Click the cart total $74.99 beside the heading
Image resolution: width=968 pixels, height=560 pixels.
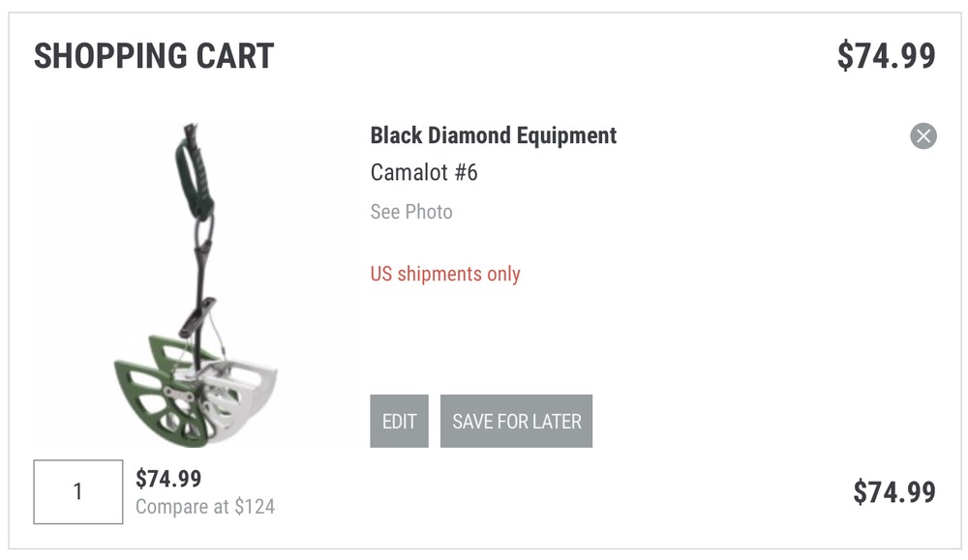coord(886,56)
